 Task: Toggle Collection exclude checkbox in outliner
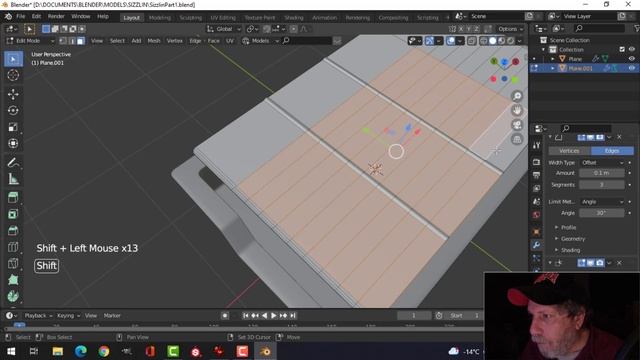point(622,49)
